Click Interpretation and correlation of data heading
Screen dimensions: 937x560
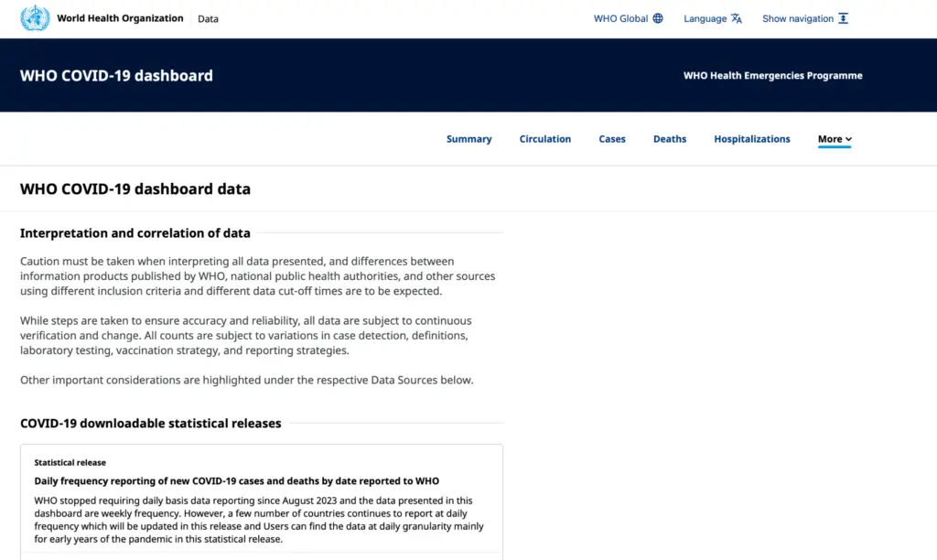(x=135, y=233)
